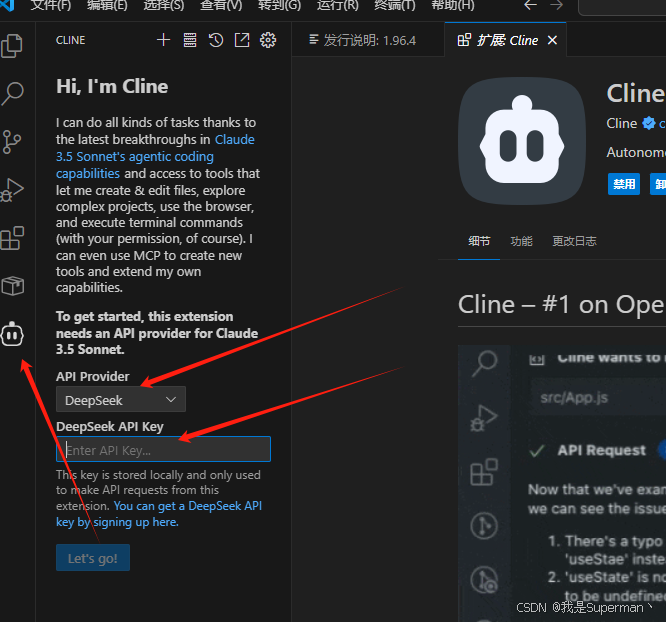Click the VS Code logo icon

(x=8, y=5)
